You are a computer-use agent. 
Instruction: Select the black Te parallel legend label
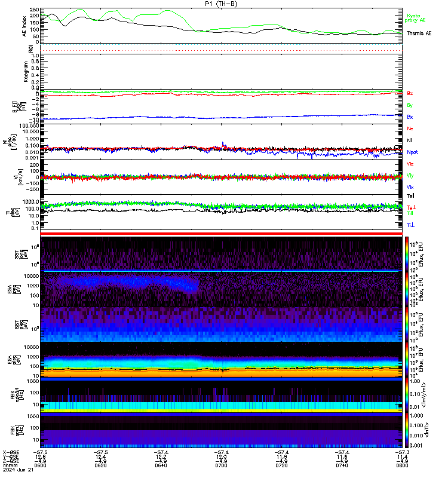tap(410, 196)
